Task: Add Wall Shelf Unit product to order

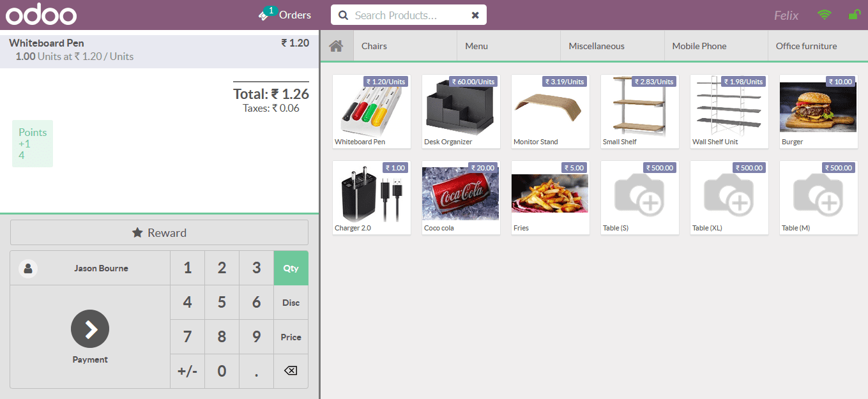Action: tap(729, 112)
